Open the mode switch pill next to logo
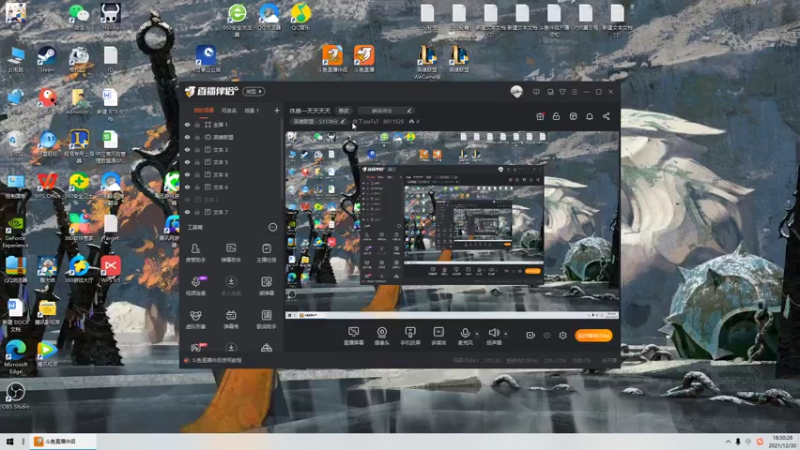Viewport: 800px width, 450px height. [x=254, y=92]
